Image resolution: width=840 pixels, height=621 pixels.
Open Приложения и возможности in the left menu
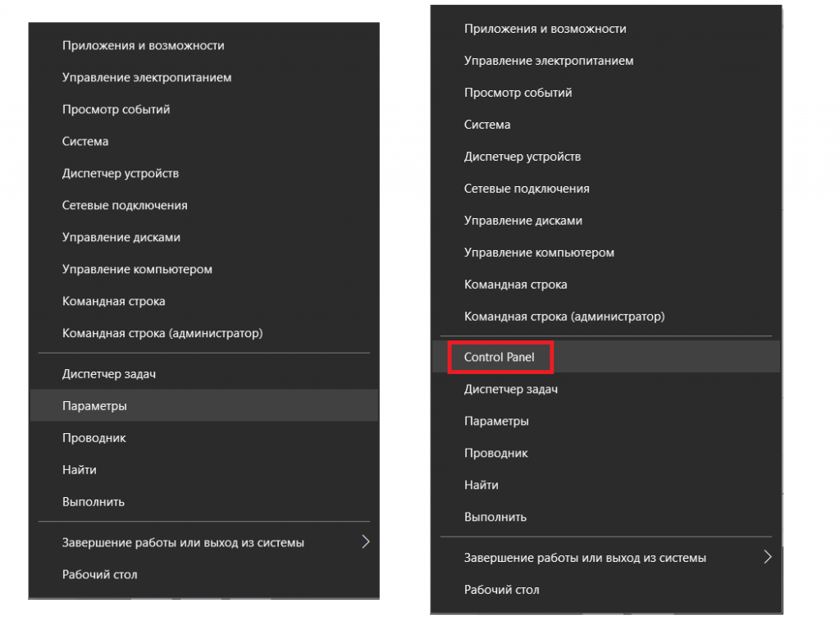143,46
